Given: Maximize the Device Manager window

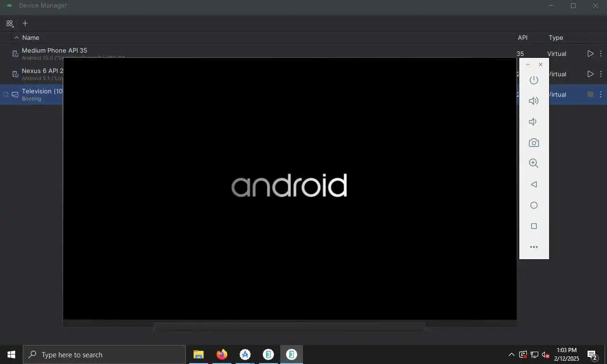Looking at the screenshot, I should [573, 6].
